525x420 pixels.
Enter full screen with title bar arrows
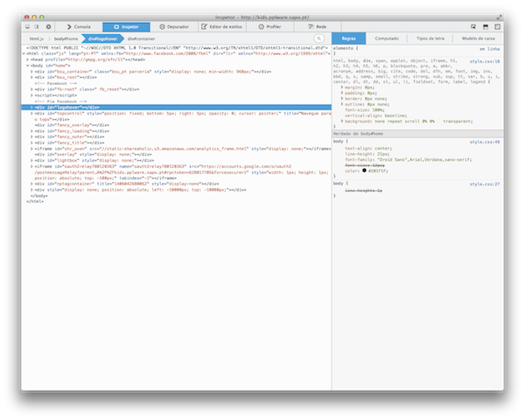pyautogui.click(x=499, y=17)
